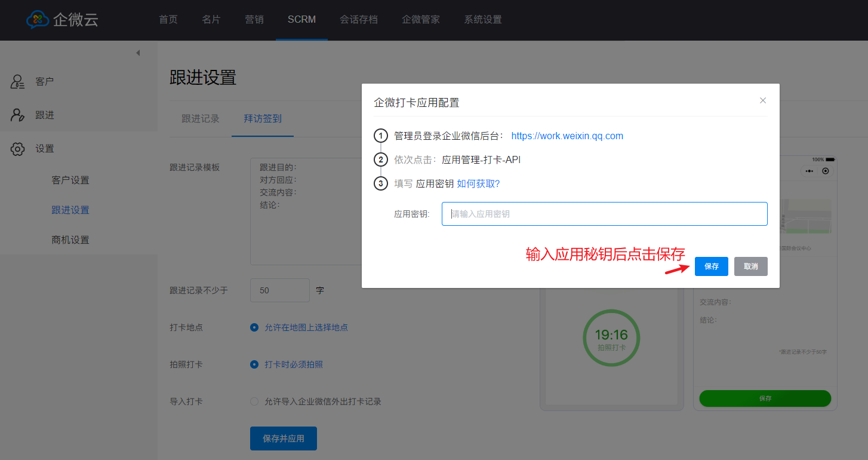Click the 如何获取? help link

(478, 184)
